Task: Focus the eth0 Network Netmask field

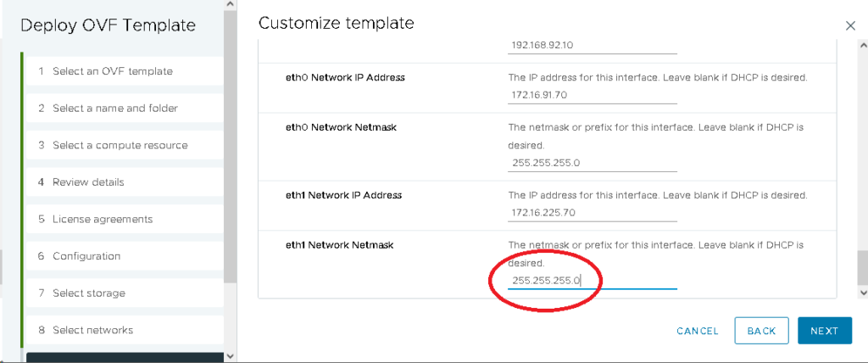Action: [592, 163]
